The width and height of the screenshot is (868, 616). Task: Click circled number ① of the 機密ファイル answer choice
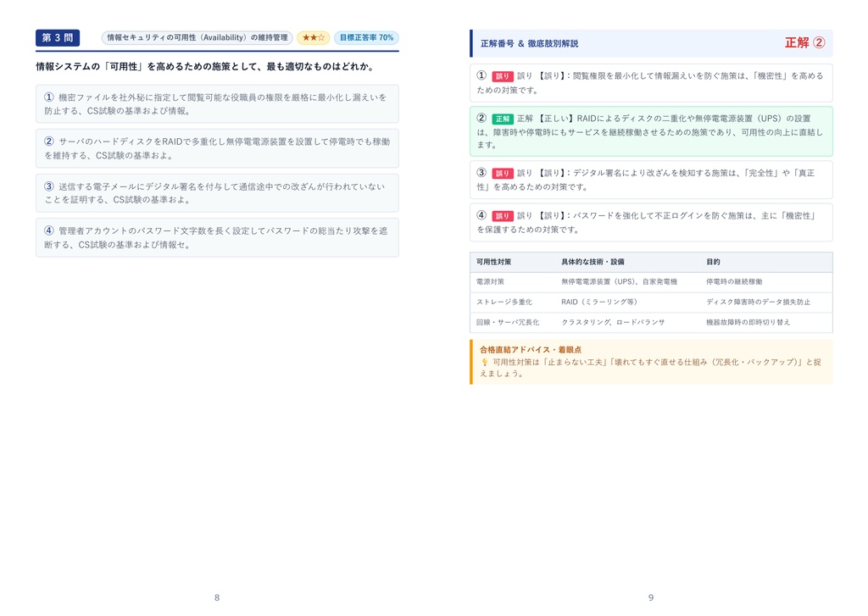tap(49, 97)
